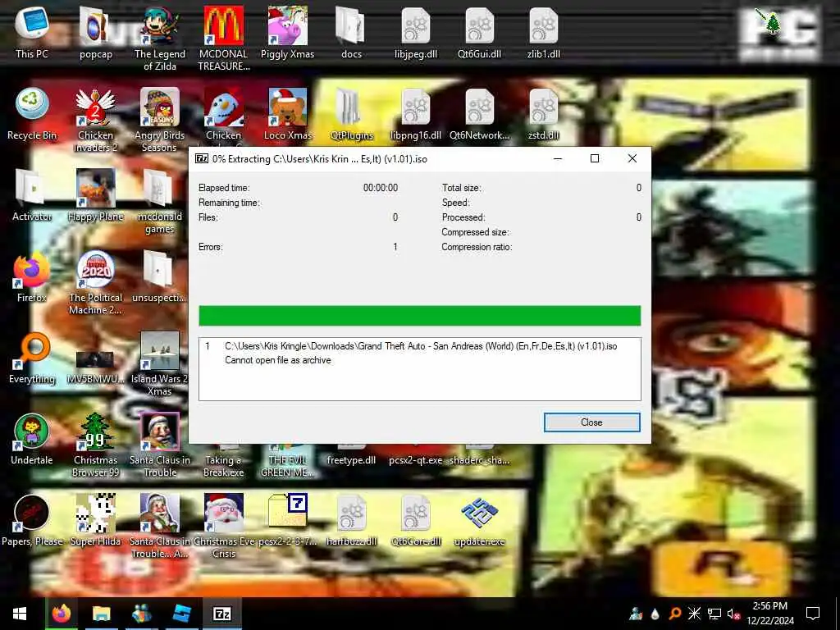The height and width of the screenshot is (630, 840).
Task: Select the Firefox desktop shortcut
Action: click(x=32, y=276)
